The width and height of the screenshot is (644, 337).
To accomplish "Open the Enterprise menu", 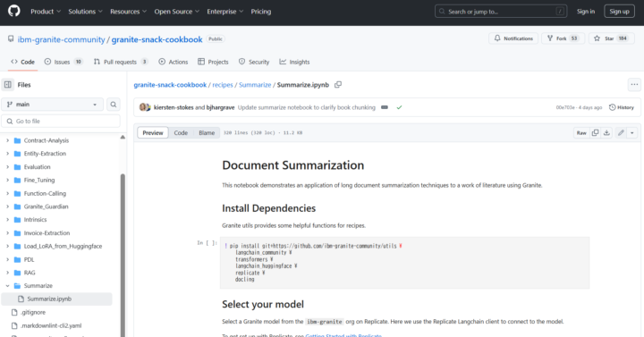I will (x=225, y=12).
